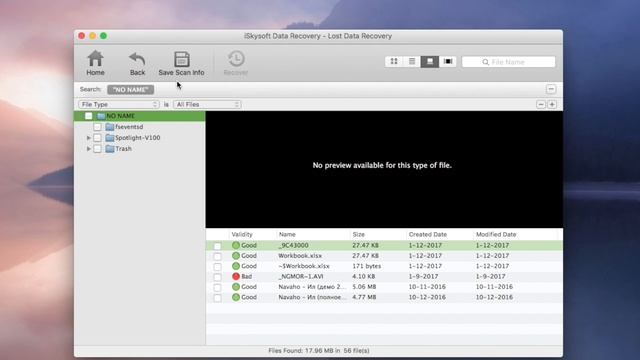Sort by the Modified Date column

[x=496, y=234]
